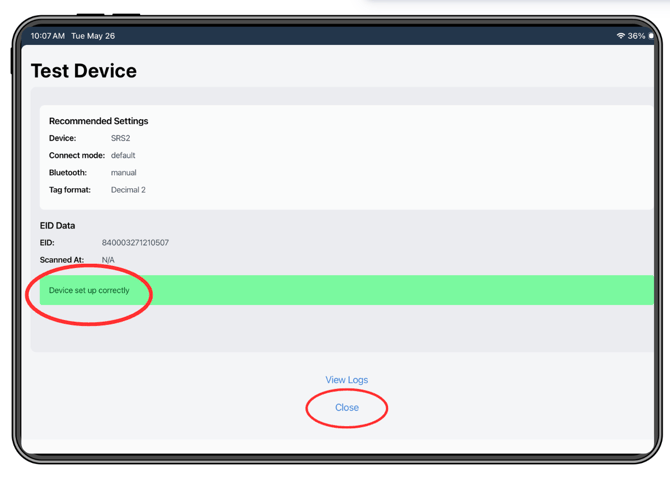670x477 pixels.
Task: Tap the '10:07 AM' clock
Action: click(48, 36)
